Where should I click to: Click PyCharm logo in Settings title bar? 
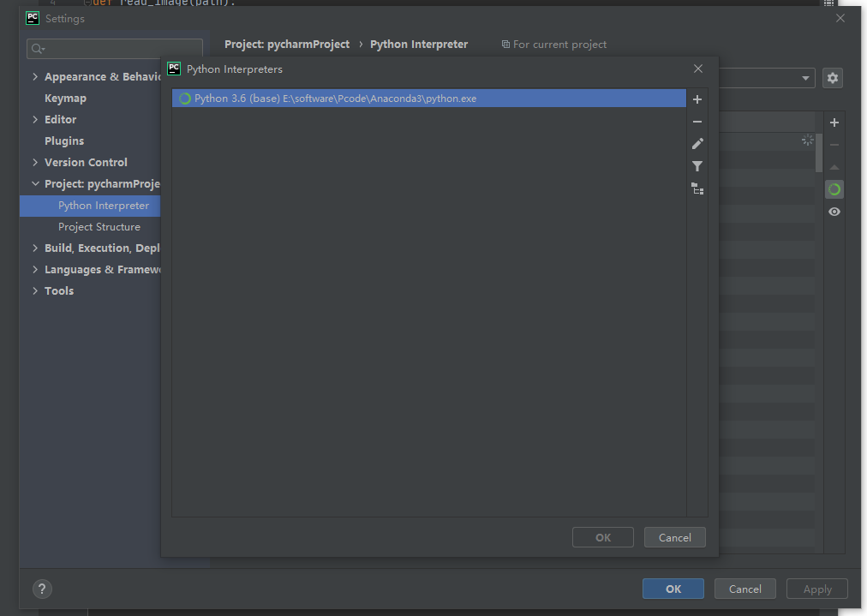(x=33, y=18)
